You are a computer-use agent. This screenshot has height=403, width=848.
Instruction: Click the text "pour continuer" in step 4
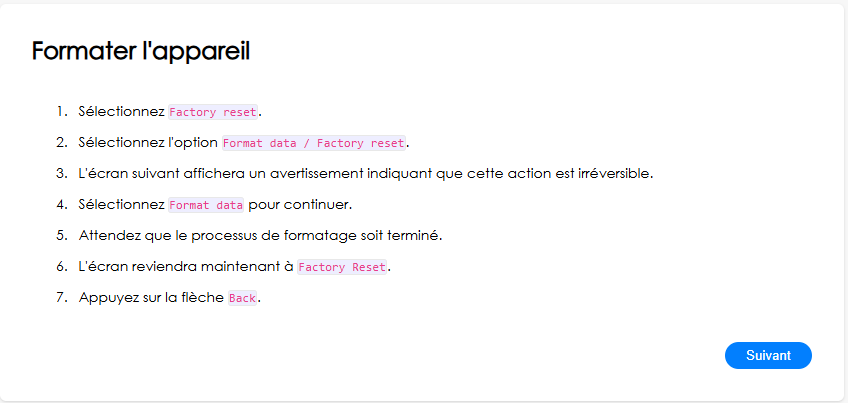coord(300,205)
